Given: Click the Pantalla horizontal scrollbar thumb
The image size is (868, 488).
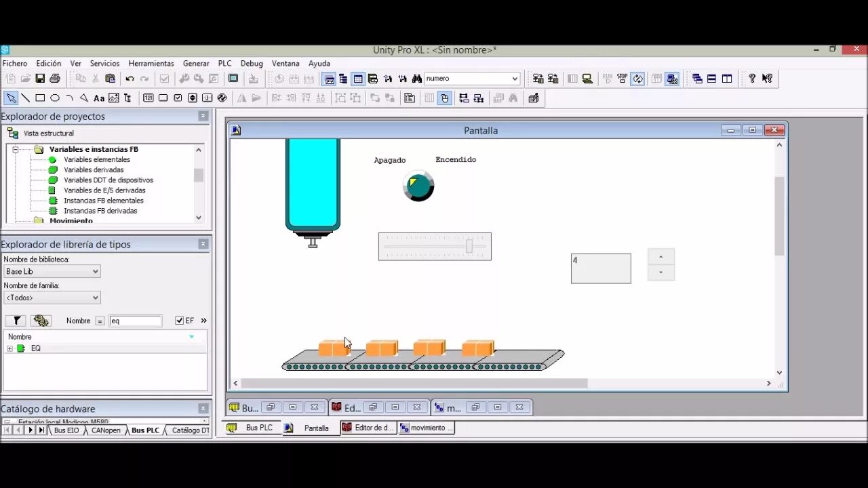Looking at the screenshot, I should 414,383.
